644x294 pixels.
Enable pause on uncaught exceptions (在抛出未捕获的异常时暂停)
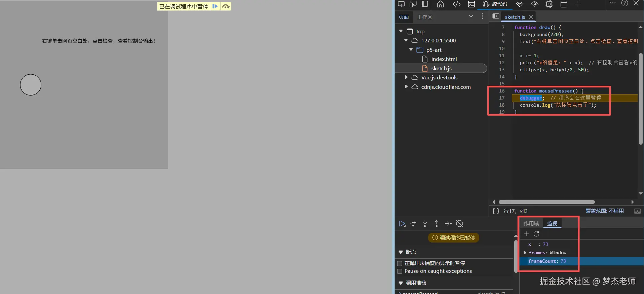click(x=400, y=263)
